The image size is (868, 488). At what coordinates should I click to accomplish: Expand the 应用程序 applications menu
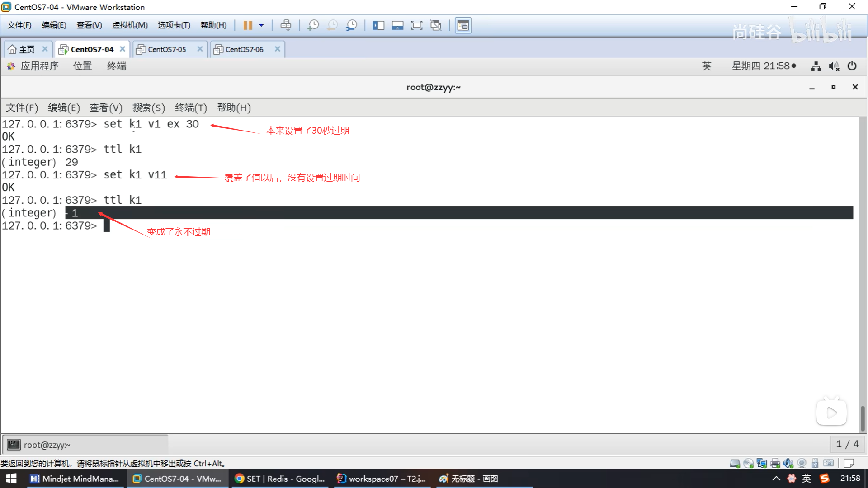click(39, 66)
